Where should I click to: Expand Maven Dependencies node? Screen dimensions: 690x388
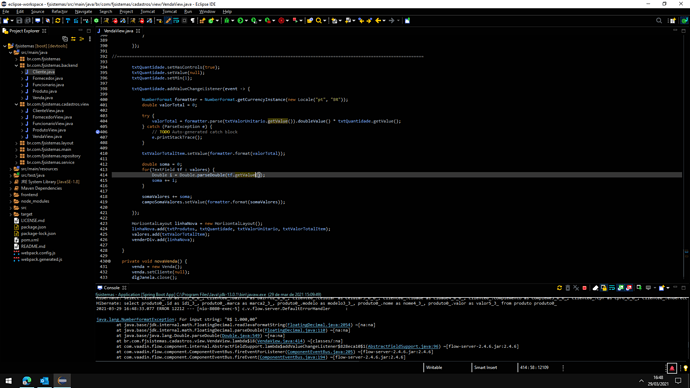pyautogui.click(x=11, y=188)
